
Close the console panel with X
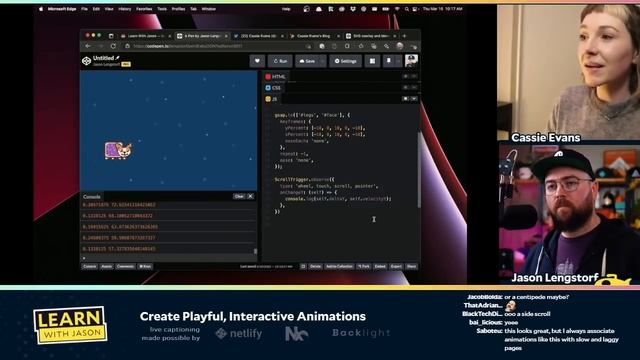(x=251, y=196)
